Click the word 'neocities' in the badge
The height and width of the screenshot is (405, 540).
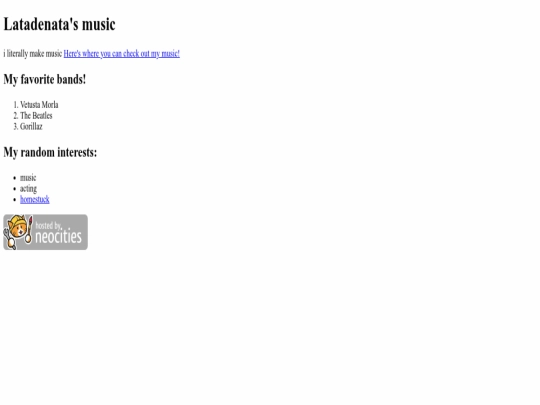pos(59,236)
